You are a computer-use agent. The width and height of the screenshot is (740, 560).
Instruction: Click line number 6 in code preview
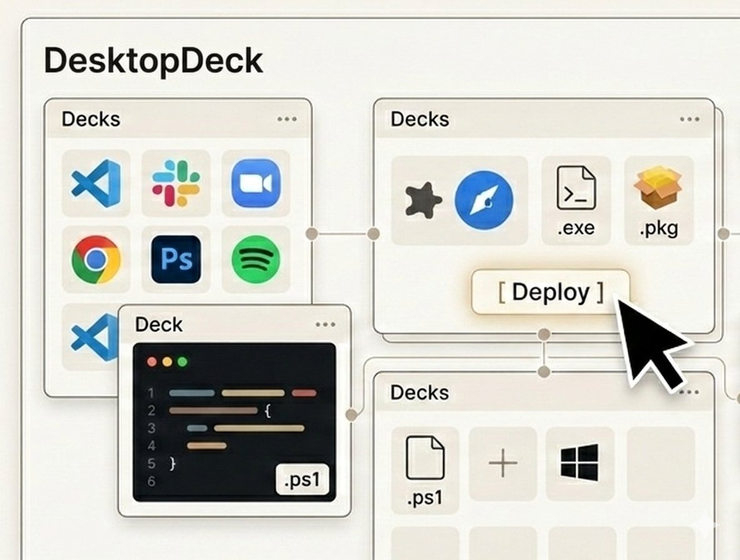(151, 481)
